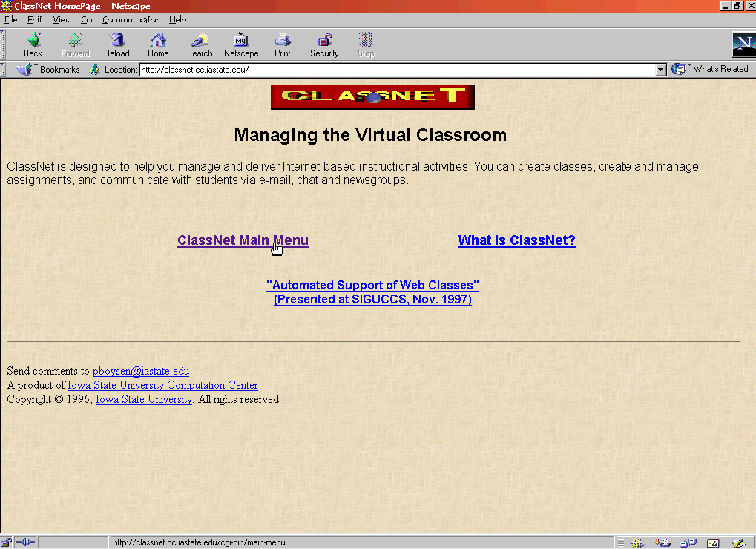Open the What is ClassNet? link
The image size is (756, 549).
(x=516, y=240)
